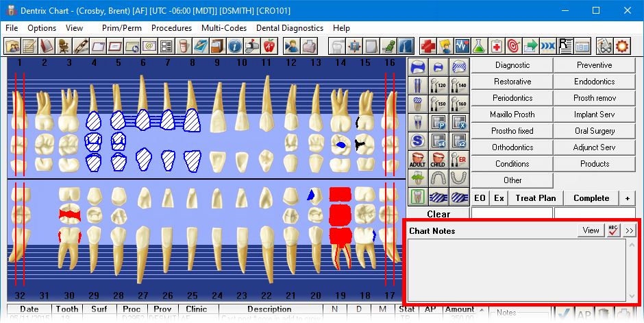This screenshot has width=644, height=323.
Task: Click the heartbeat monitor toolbar icon
Action: click(x=462, y=46)
